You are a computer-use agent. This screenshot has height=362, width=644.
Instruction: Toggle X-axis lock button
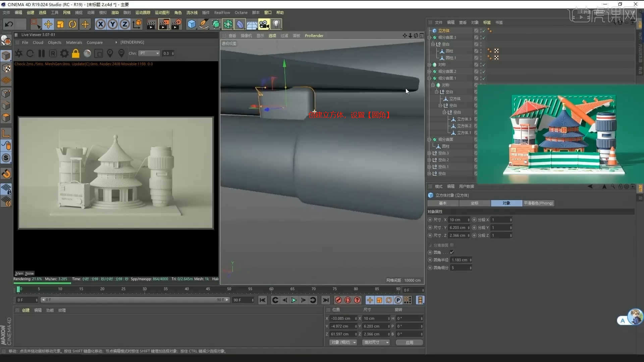point(100,24)
